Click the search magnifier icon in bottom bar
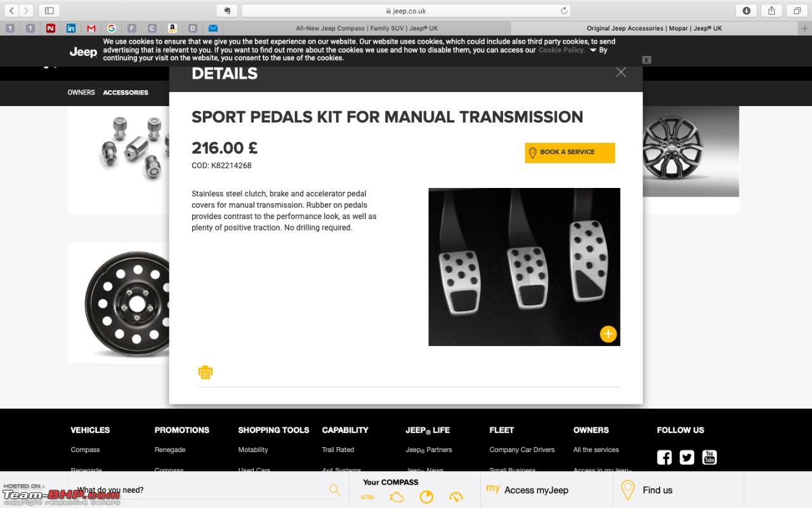This screenshot has width=812, height=508. coord(334,490)
